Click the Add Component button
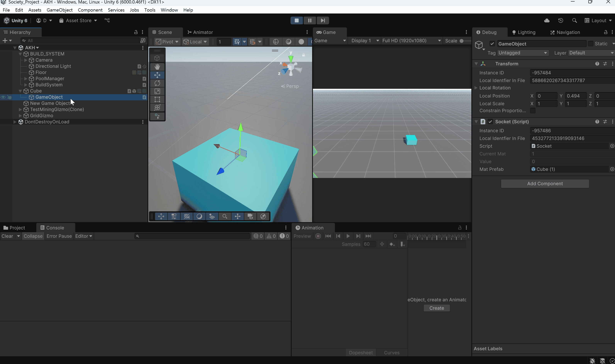 pos(545,184)
